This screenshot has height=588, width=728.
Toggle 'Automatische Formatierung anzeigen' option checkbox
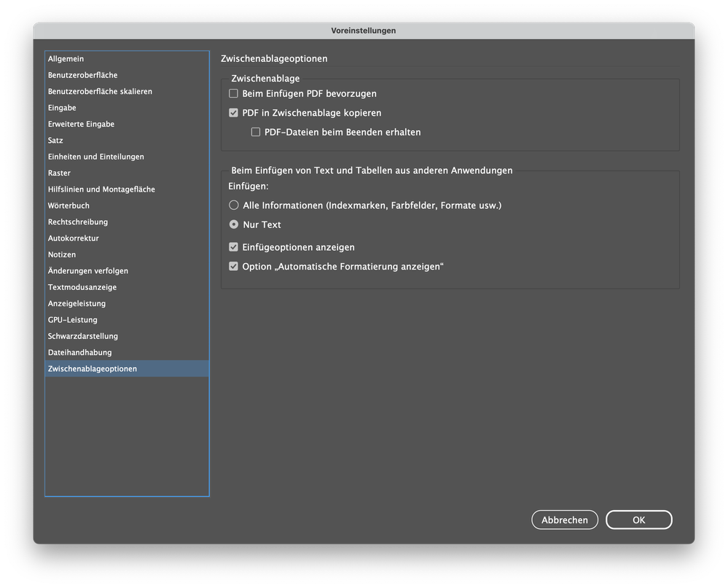[x=234, y=267]
